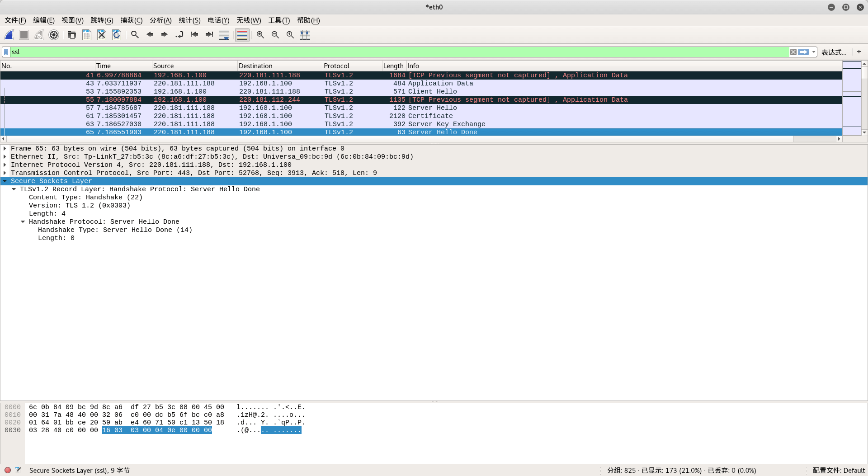Zoom out the packet text
Viewport: 868px width, 476px height.
tap(275, 35)
